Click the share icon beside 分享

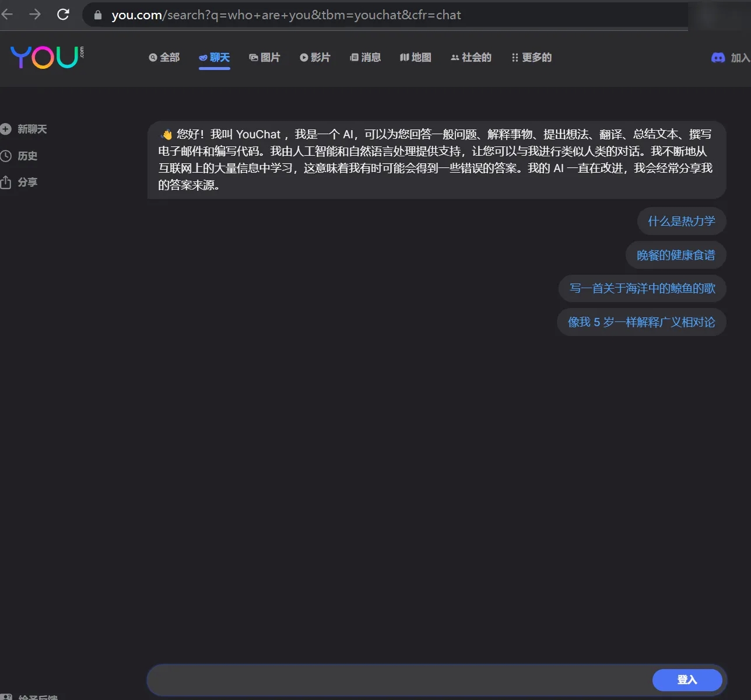(6, 182)
